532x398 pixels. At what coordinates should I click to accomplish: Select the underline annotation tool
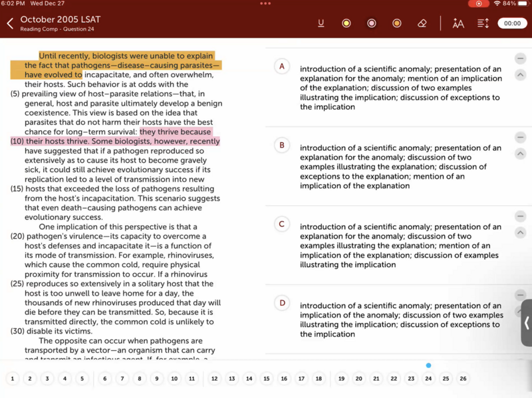(x=321, y=23)
